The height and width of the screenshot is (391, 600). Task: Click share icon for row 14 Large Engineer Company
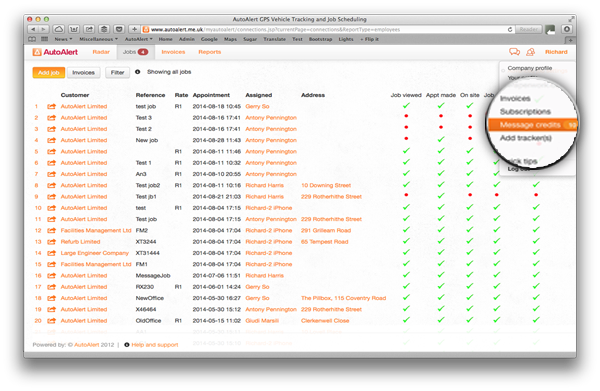coord(51,253)
